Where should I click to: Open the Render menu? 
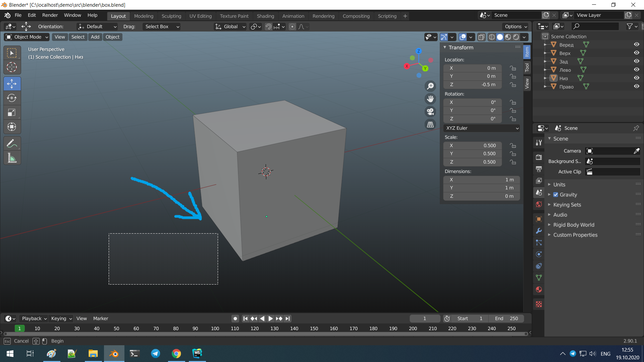50,15
